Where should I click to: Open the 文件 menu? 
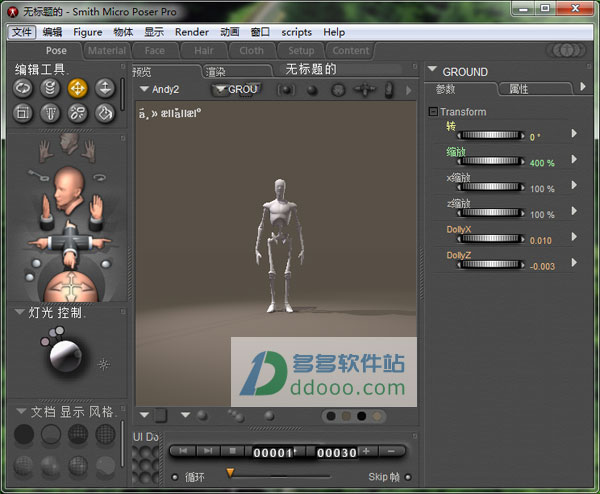pos(22,32)
